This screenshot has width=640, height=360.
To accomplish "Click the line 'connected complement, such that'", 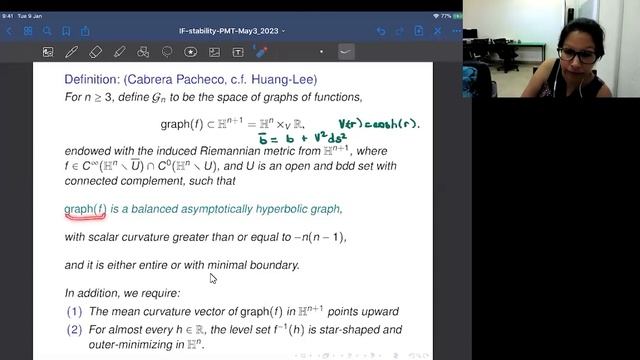I will [150, 181].
